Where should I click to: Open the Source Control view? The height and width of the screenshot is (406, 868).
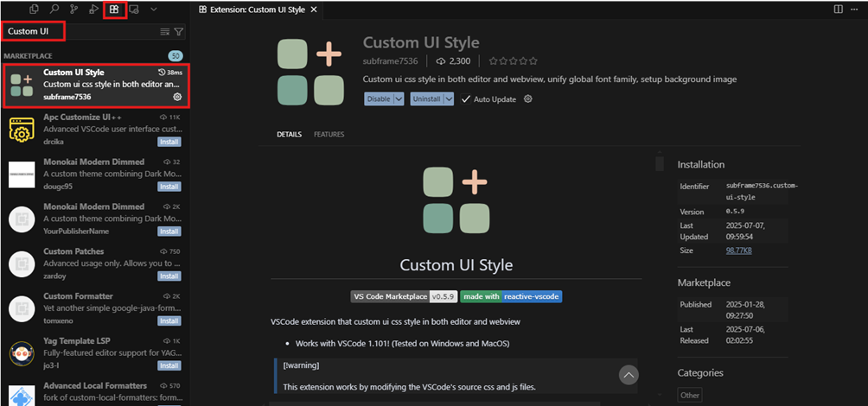[74, 10]
